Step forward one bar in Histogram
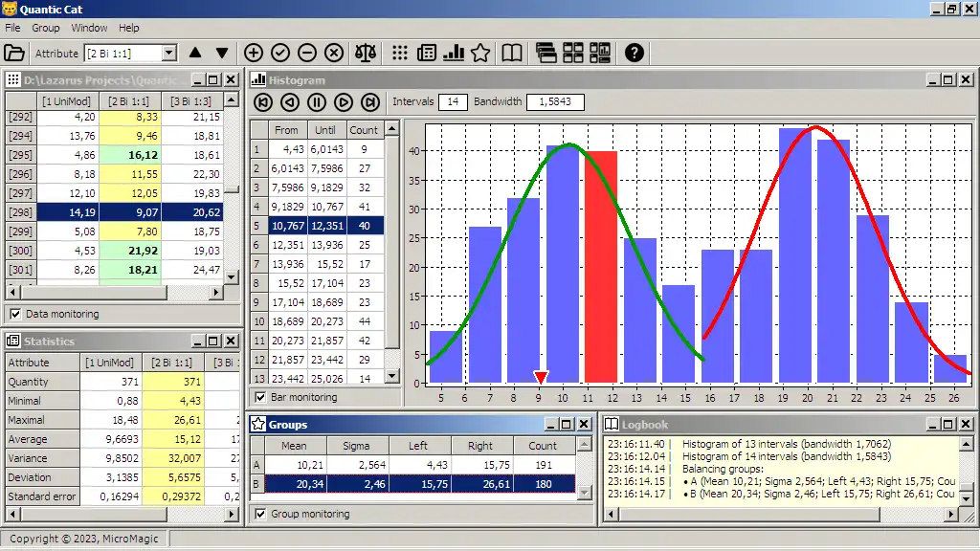This screenshot has width=980, height=551. point(344,102)
